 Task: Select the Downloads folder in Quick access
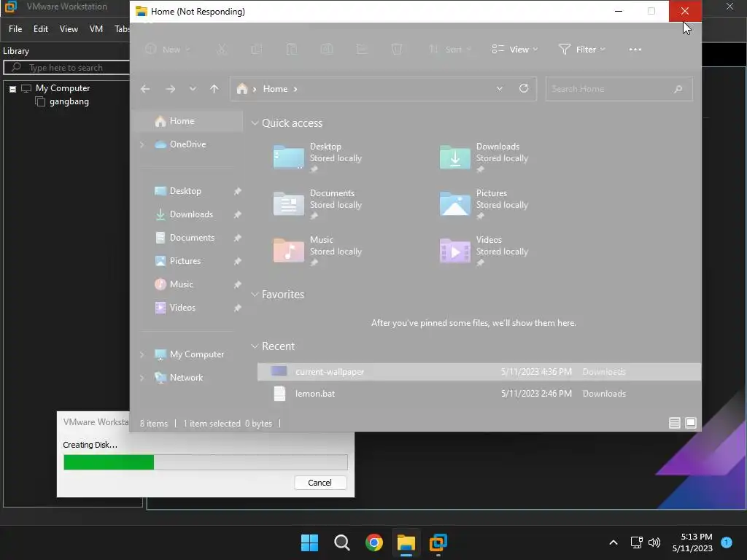point(484,157)
